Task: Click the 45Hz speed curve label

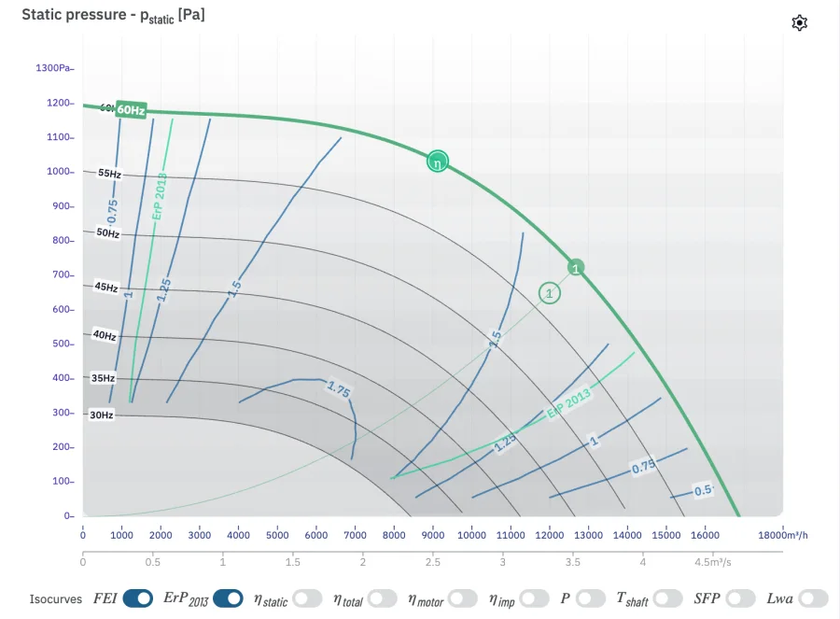Action: tap(106, 287)
